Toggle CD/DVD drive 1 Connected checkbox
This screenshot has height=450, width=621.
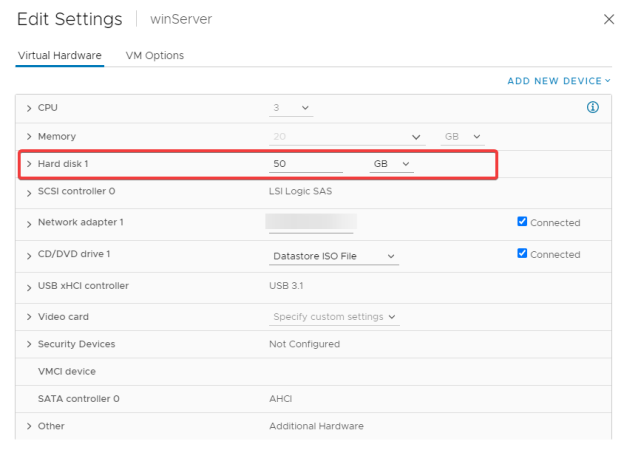click(x=522, y=253)
